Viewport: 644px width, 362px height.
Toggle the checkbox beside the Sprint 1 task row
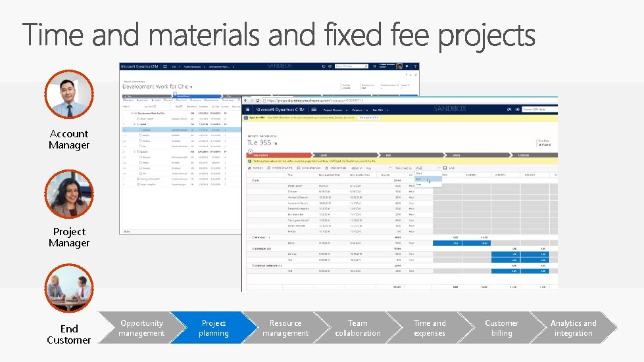[139, 124]
